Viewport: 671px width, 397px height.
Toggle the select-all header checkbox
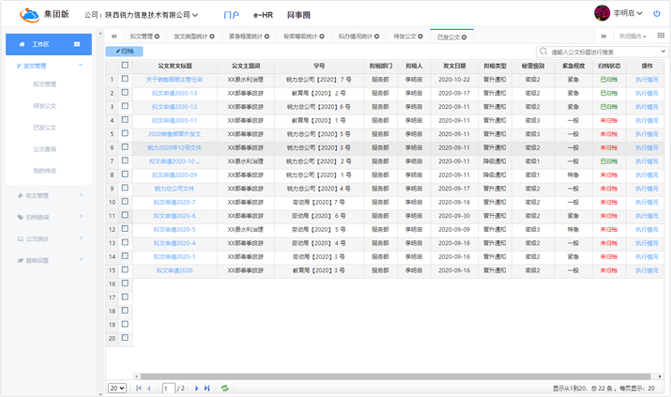[125, 65]
